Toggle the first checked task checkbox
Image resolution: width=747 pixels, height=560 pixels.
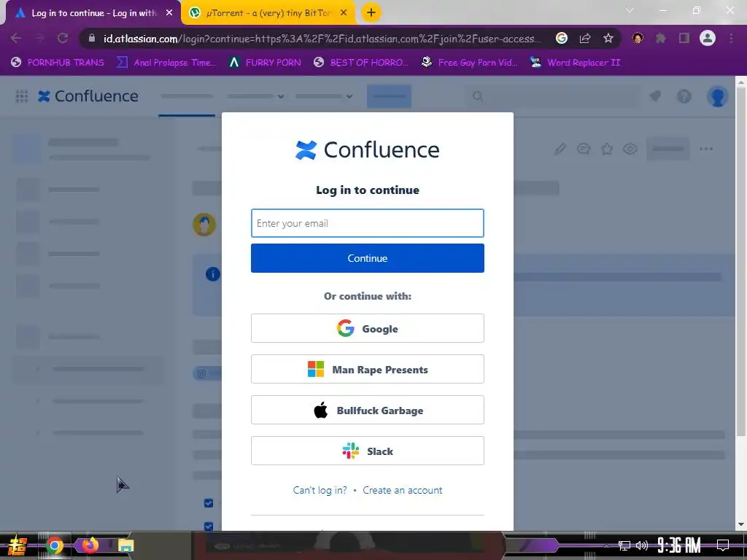point(209,503)
